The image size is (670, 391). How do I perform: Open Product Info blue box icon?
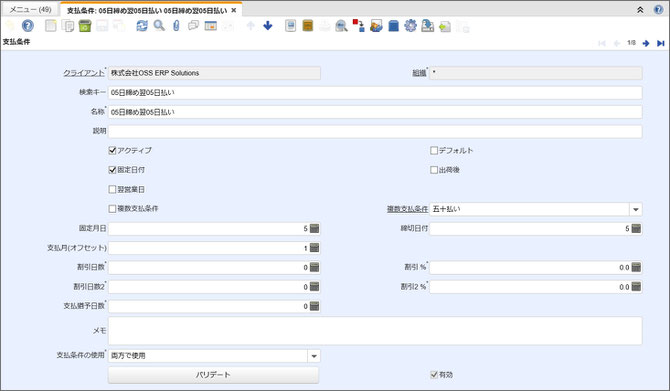(394, 26)
